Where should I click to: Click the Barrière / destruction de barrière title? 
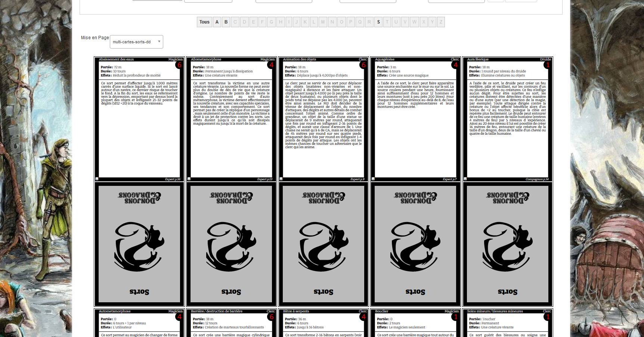[x=217, y=311]
